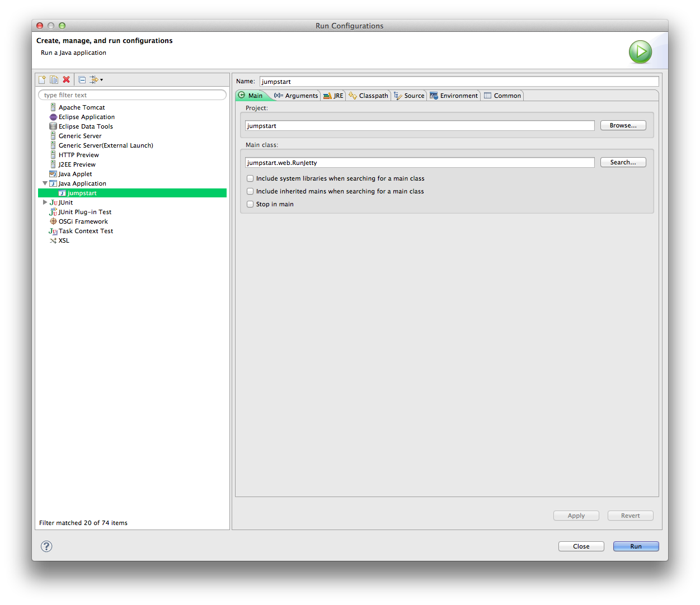Switch to the Arguments tab
Screen dimensions: 700x605
296,96
